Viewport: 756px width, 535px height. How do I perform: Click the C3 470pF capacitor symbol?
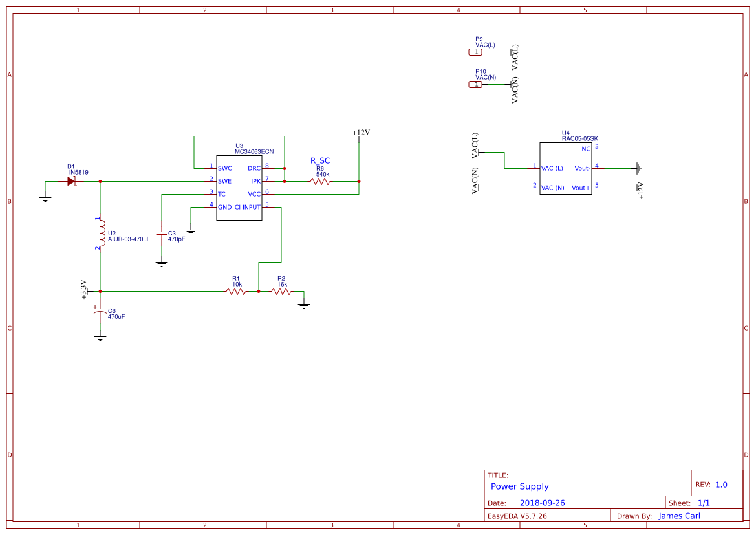[x=162, y=232]
